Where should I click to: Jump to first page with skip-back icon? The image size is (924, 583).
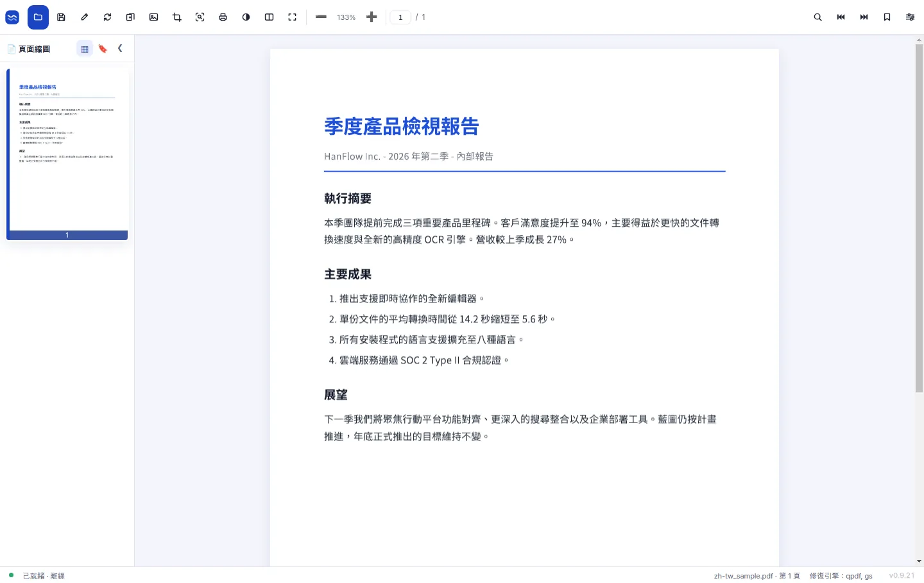(x=841, y=17)
